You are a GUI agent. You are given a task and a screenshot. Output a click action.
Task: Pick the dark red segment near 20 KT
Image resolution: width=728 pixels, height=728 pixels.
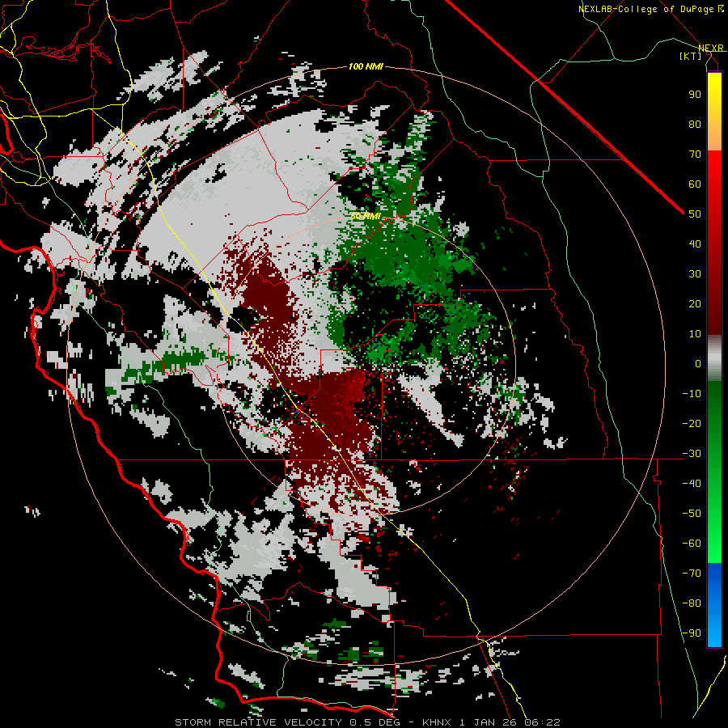click(x=714, y=304)
